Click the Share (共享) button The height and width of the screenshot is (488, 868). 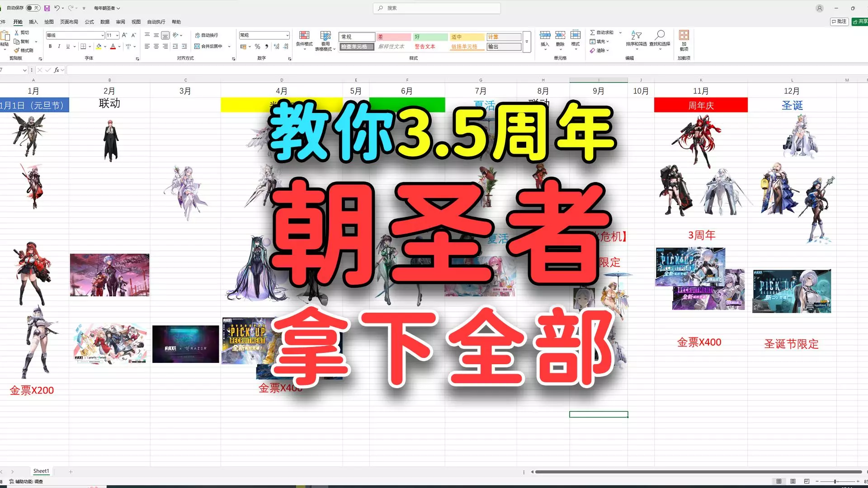coord(859,22)
